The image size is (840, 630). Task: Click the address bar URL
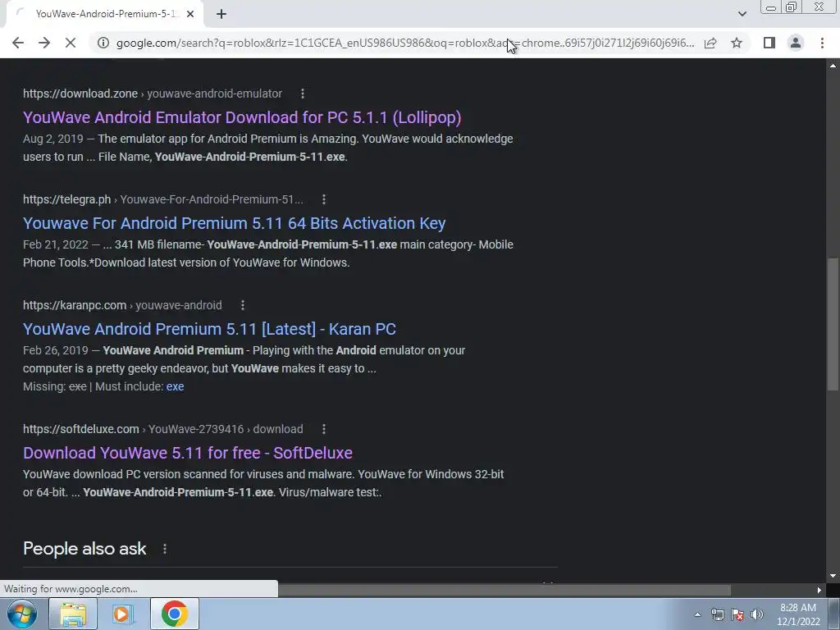405,43
